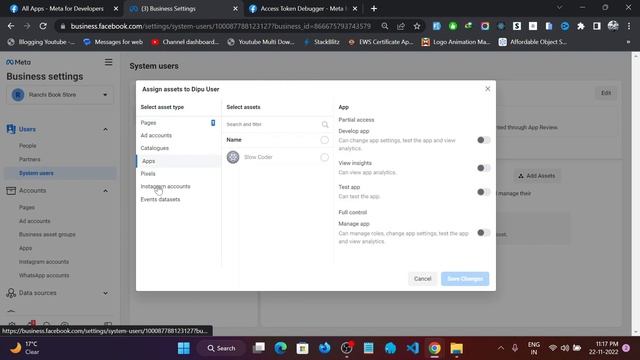Switch on Manage app full control
640x360 pixels.
coord(483,233)
